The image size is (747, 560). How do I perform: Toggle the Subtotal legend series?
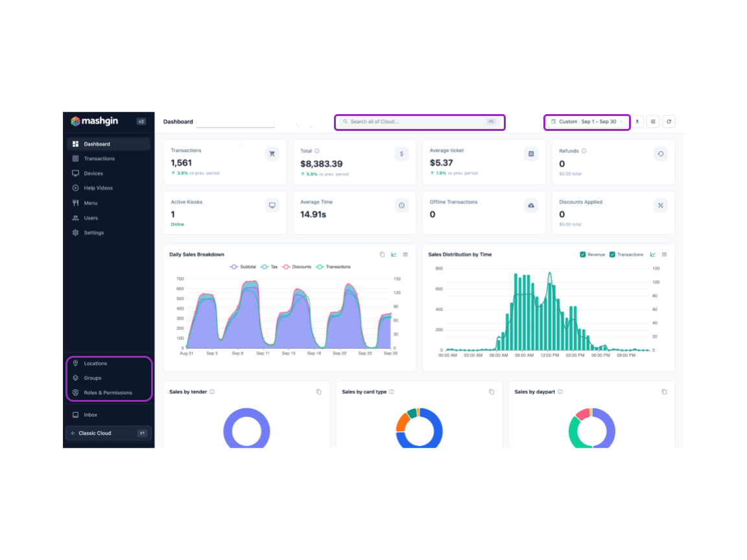pyautogui.click(x=243, y=267)
